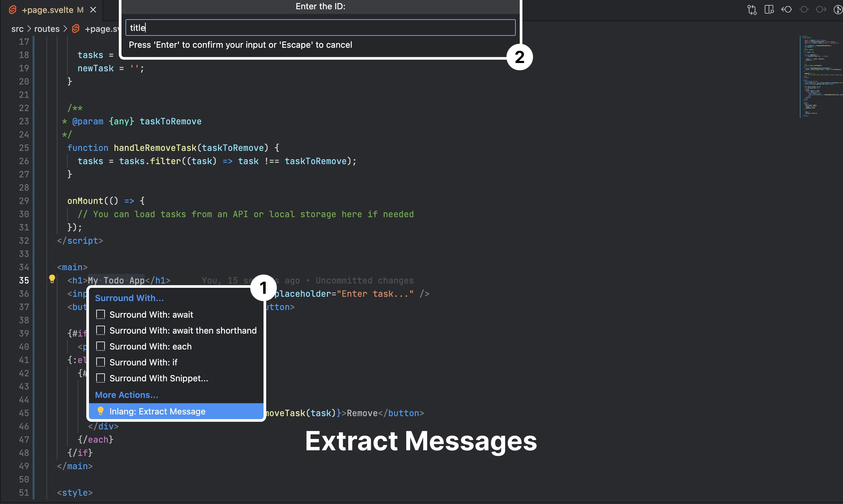The width and height of the screenshot is (843, 504).
Task: Choose Surround With Snippet... entry
Action: point(176,378)
